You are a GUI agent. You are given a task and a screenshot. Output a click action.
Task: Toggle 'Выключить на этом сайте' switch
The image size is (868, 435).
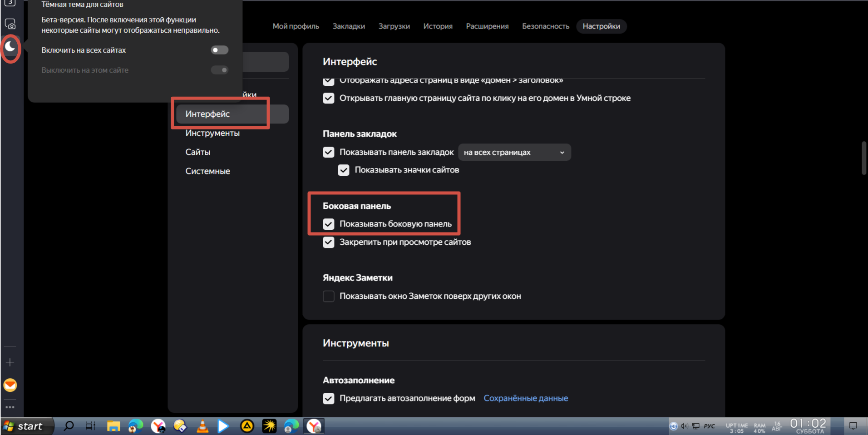220,70
